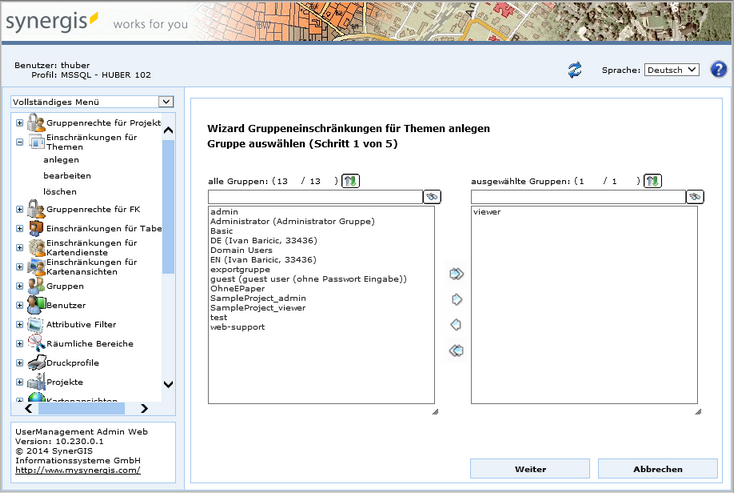Move selected group left with single arrow

456,325
